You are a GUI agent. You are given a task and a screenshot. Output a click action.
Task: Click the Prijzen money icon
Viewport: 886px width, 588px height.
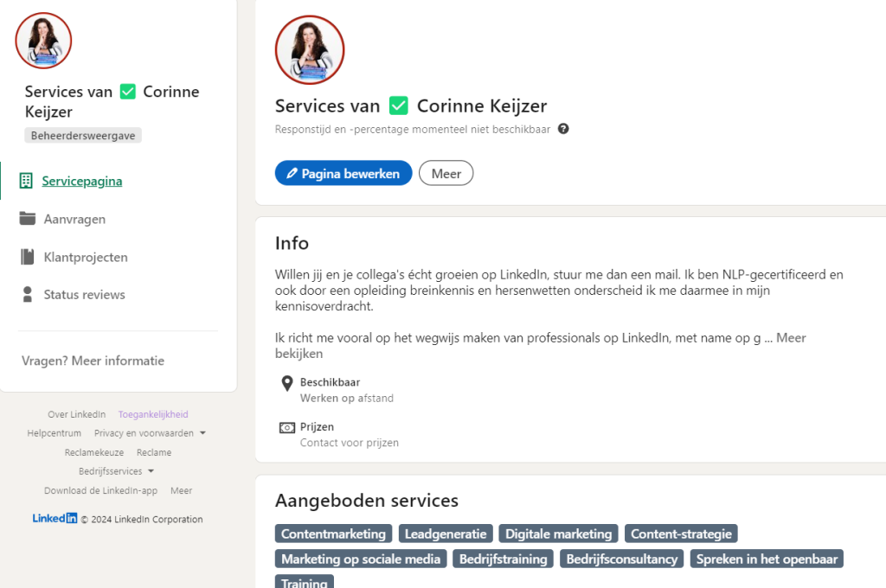287,427
